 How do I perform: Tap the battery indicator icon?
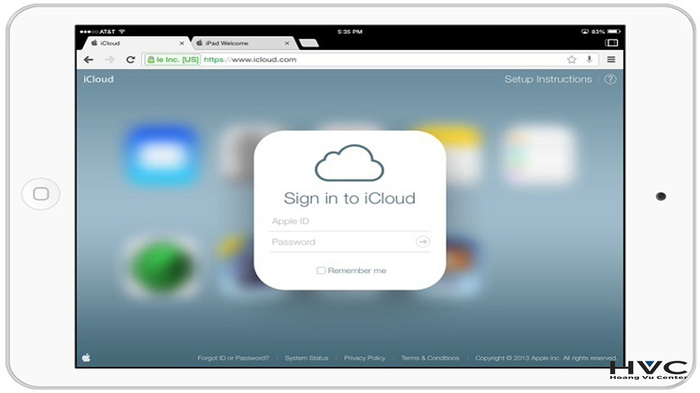pyautogui.click(x=614, y=31)
